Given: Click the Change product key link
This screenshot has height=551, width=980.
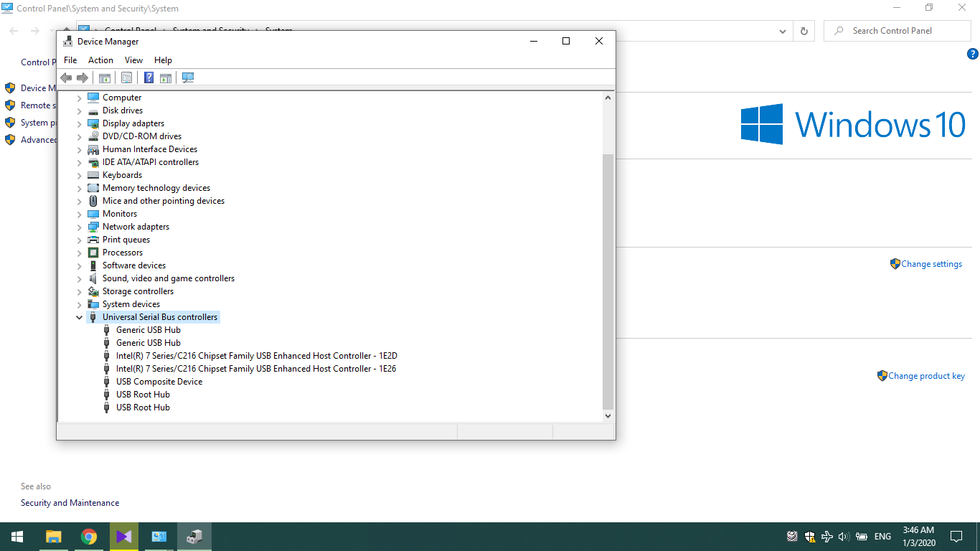Looking at the screenshot, I should tap(926, 376).
